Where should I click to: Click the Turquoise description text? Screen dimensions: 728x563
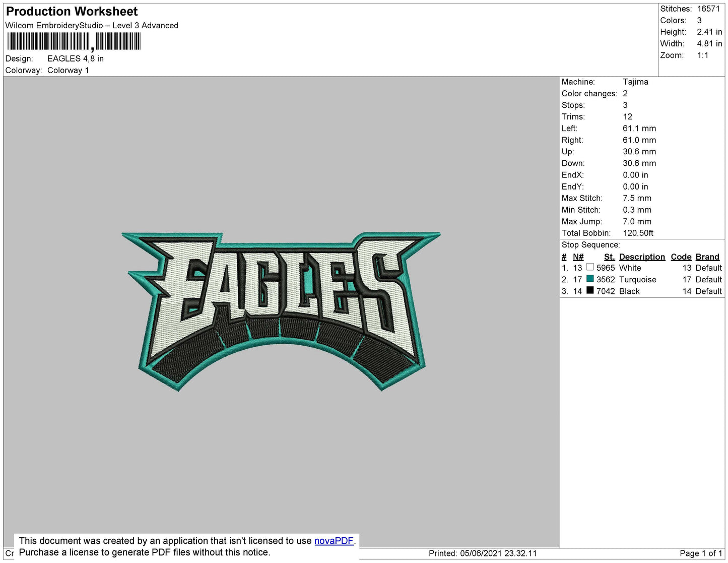(x=637, y=279)
